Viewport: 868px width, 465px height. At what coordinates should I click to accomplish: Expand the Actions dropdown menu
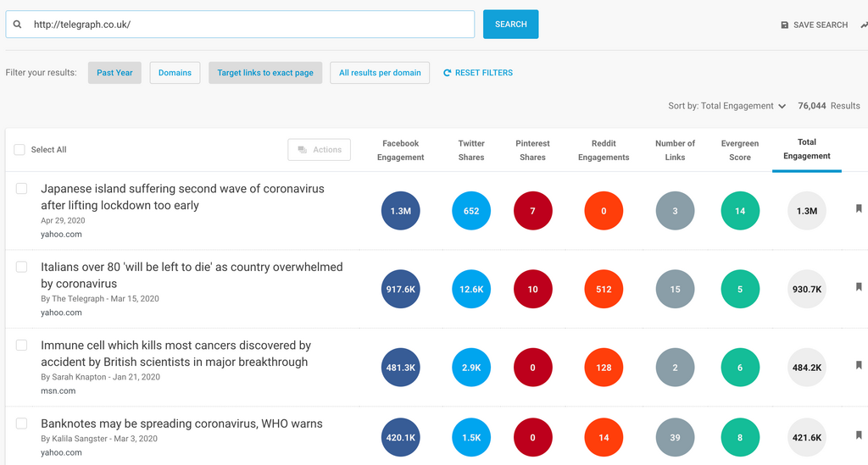(x=320, y=150)
